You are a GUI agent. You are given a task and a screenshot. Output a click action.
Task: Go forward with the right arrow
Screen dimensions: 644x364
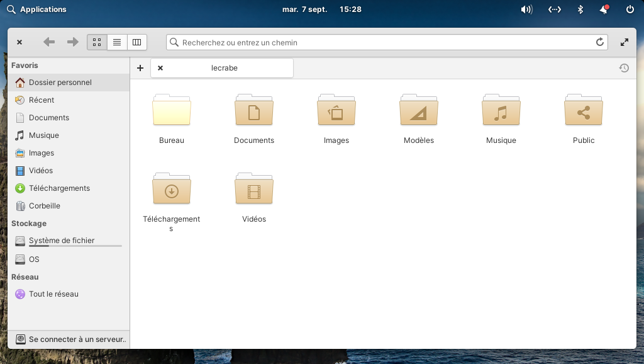(x=73, y=42)
